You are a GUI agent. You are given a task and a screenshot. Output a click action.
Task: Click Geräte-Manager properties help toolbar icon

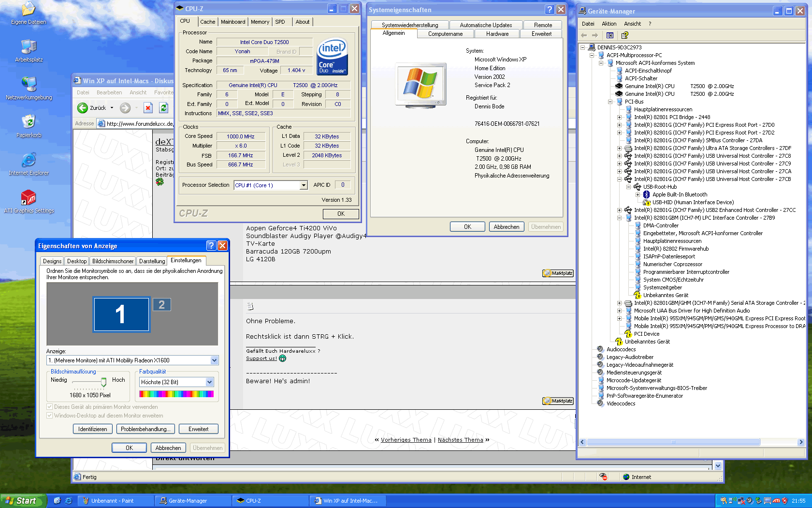[624, 35]
